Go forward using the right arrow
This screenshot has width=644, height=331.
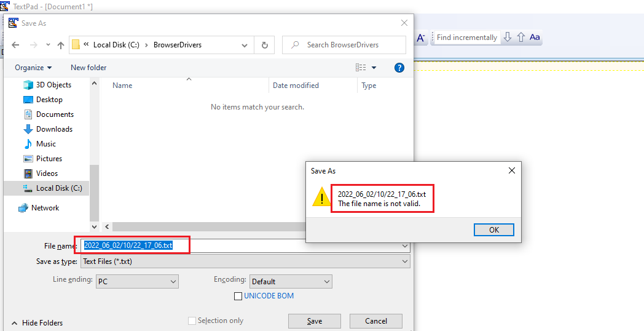point(34,46)
